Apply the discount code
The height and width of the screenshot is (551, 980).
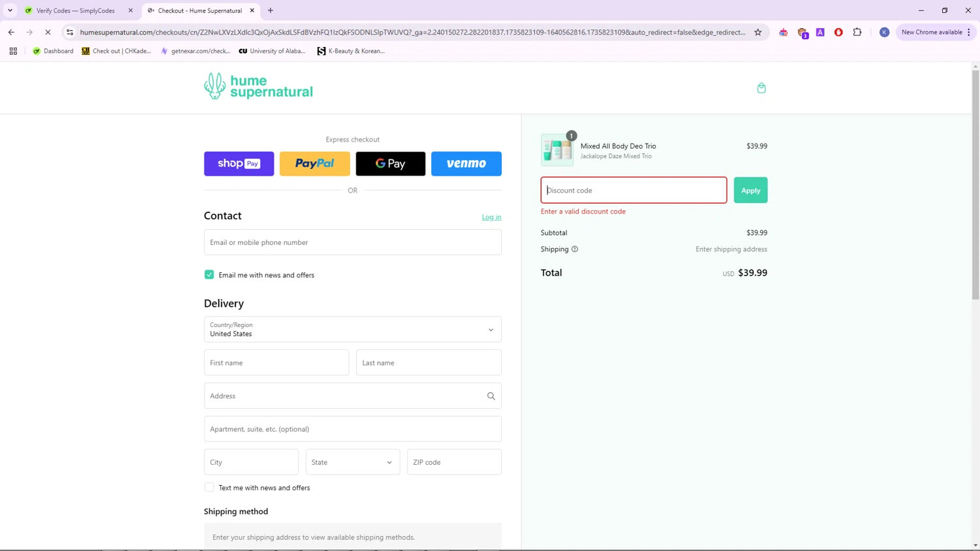click(x=751, y=190)
